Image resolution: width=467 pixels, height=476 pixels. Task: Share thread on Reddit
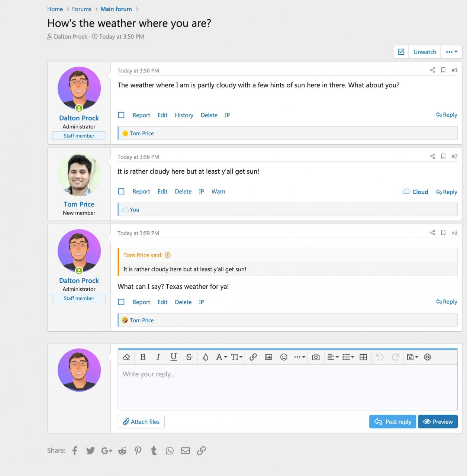pyautogui.click(x=122, y=451)
